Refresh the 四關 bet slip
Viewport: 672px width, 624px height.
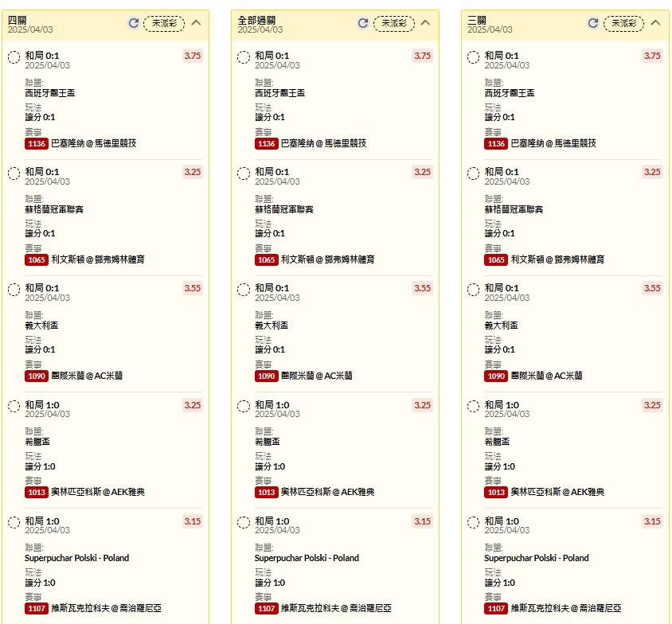(x=134, y=23)
